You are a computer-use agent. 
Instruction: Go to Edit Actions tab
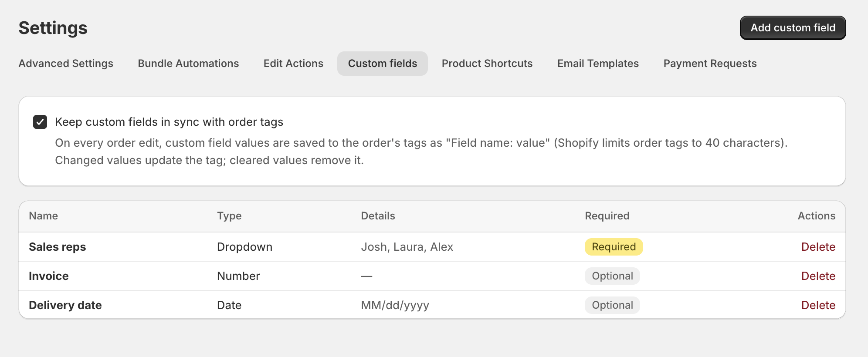click(x=293, y=64)
